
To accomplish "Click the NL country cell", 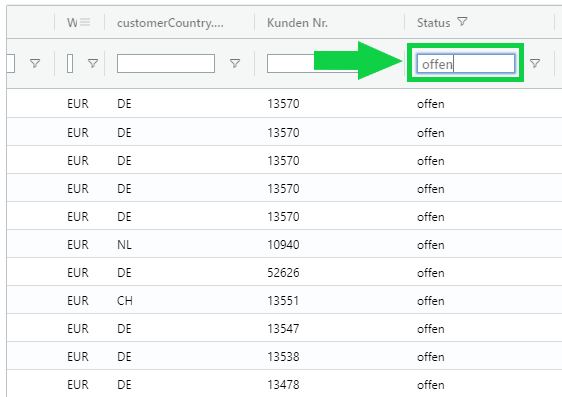I will click(x=124, y=244).
